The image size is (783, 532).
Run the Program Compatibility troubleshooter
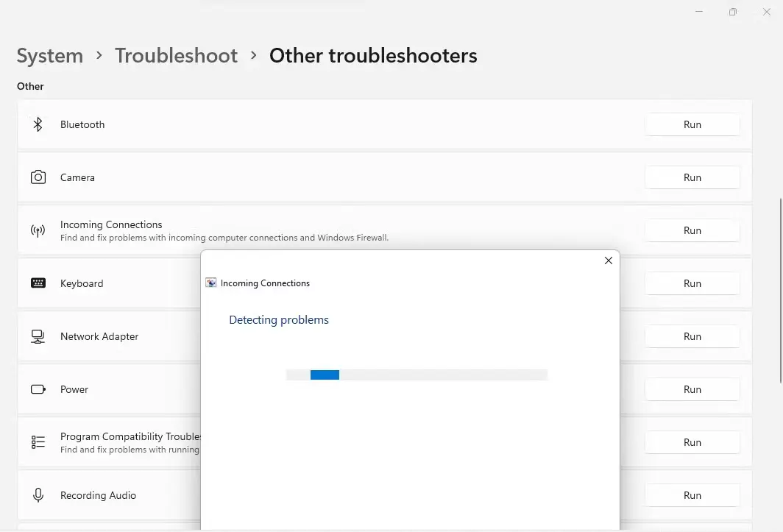[692, 442]
